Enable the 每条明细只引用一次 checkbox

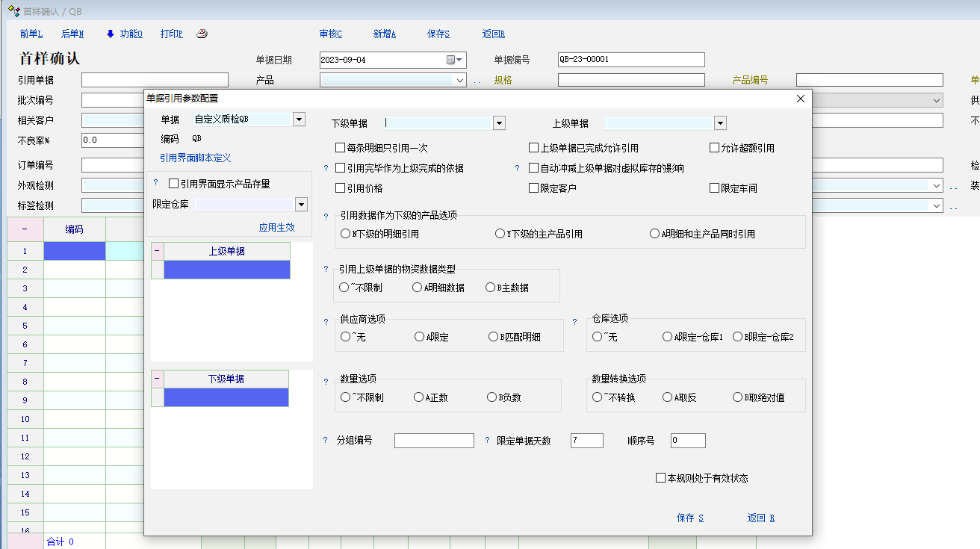click(x=341, y=148)
